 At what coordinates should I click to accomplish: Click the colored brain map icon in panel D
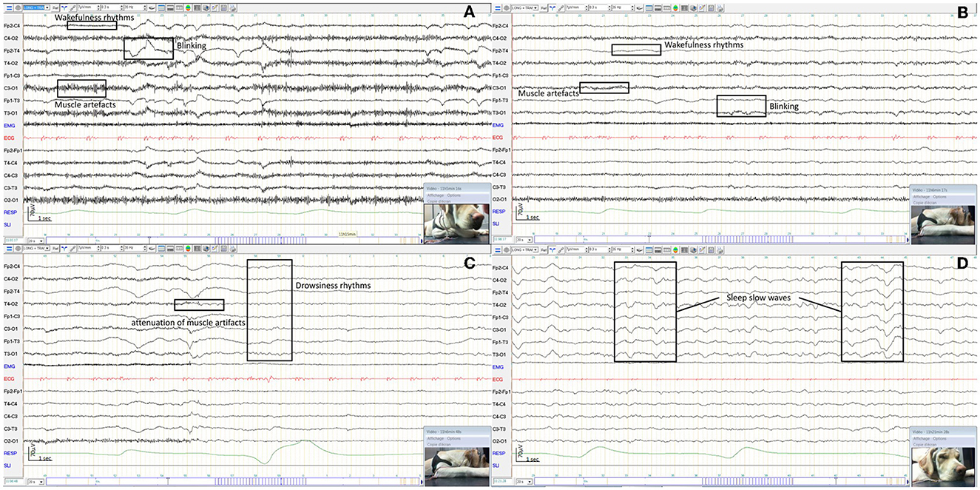[x=676, y=250]
